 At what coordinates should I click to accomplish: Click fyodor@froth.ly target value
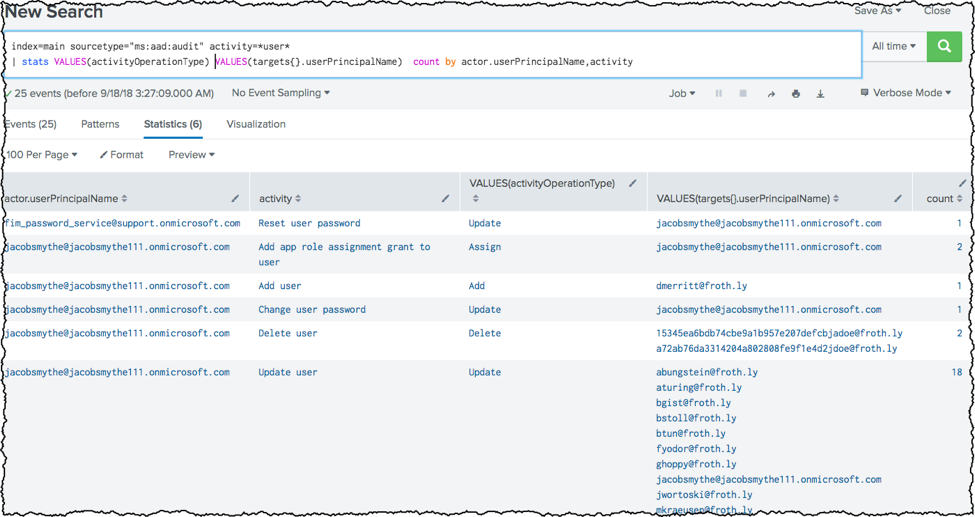click(696, 449)
